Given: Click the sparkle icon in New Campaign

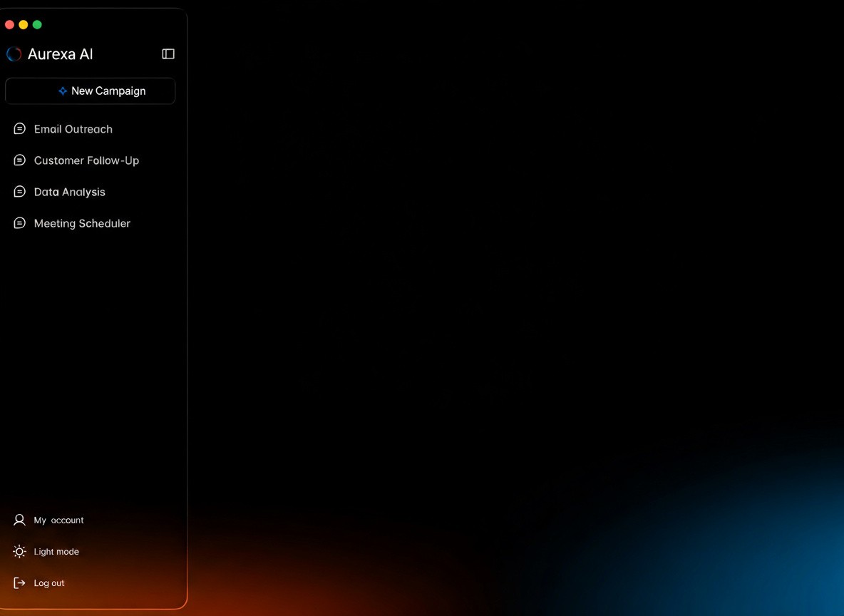Looking at the screenshot, I should (x=63, y=91).
